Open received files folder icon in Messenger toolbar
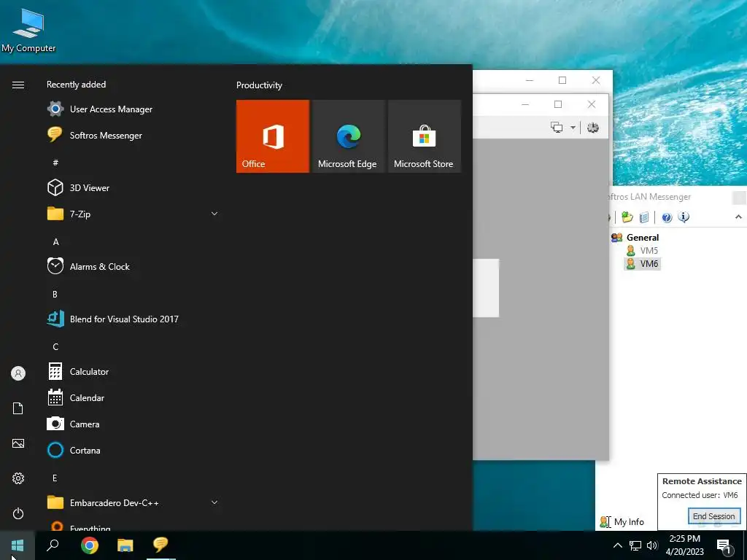Viewport: 747px width, 560px height. pos(627,217)
